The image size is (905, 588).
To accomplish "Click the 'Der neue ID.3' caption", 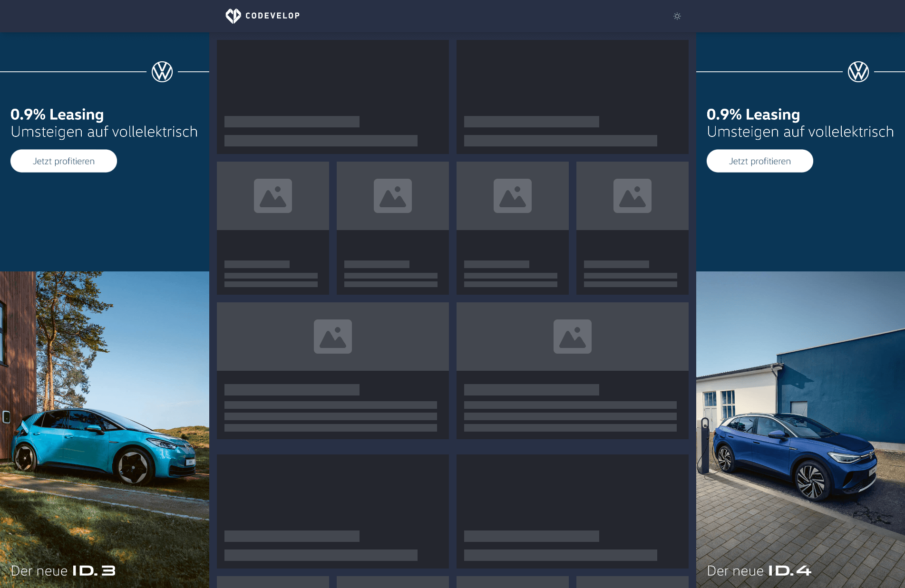I will [63, 570].
